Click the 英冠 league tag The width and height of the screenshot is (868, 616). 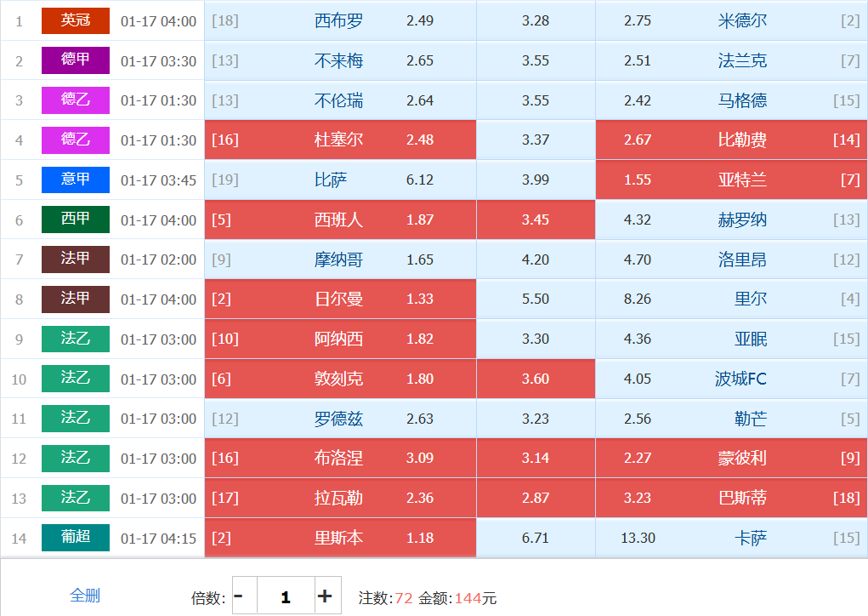coord(76,20)
